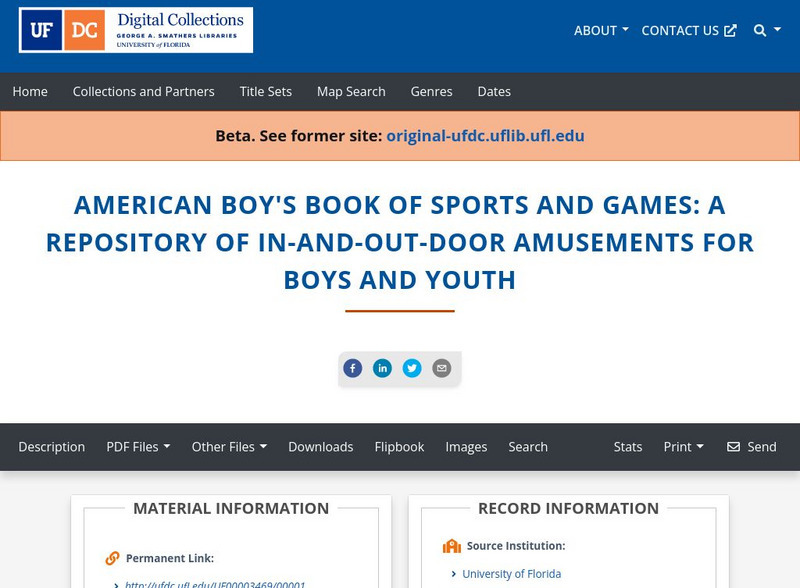Screen dimensions: 800x588
Task: Select Map Search from the navigation menu
Action: 351,91
